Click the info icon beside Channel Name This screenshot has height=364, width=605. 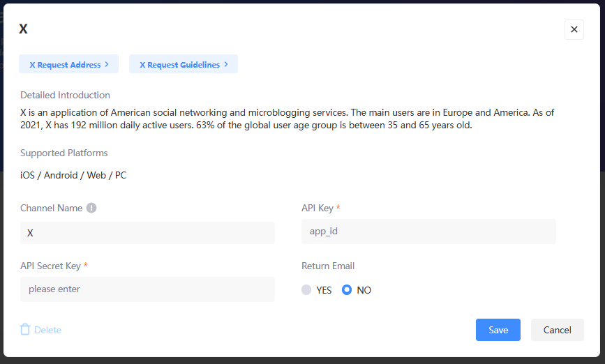click(91, 208)
